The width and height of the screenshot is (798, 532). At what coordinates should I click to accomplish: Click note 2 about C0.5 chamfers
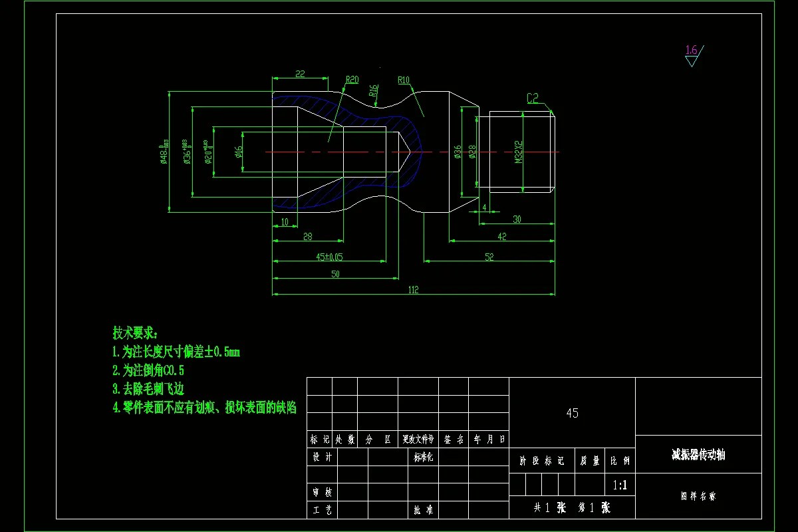148,370
